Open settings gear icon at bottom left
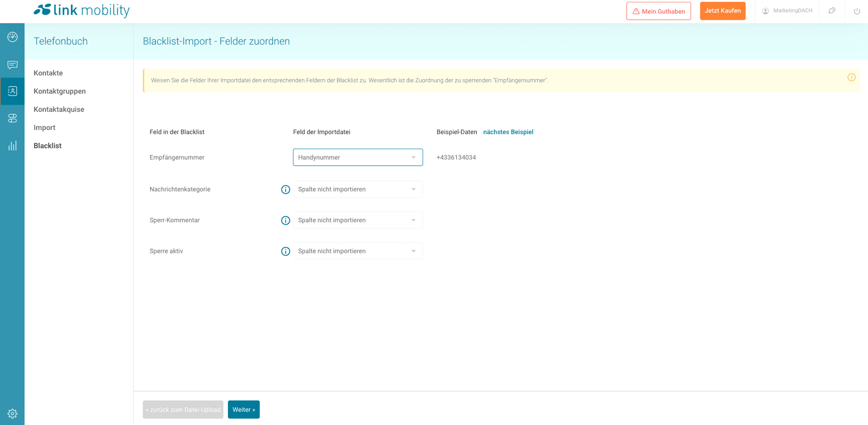Screen dimensions: 868x425 click(x=12, y=413)
